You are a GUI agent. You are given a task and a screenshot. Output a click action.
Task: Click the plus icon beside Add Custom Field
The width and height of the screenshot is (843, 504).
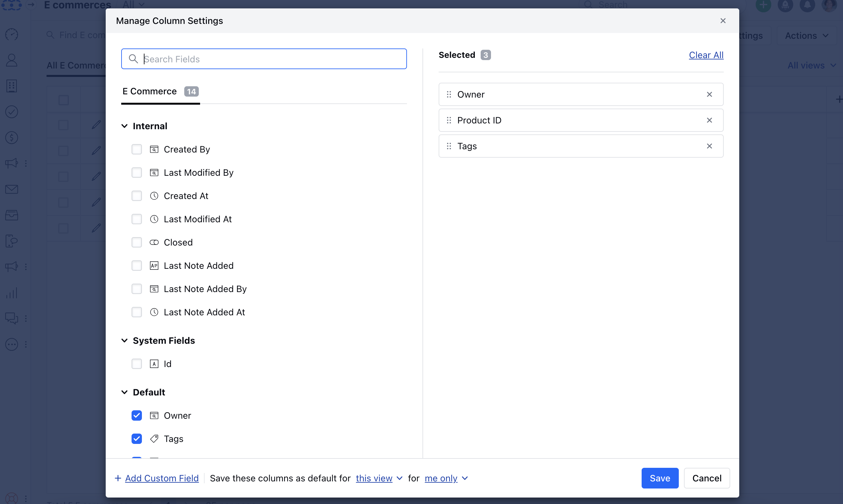[x=118, y=478]
